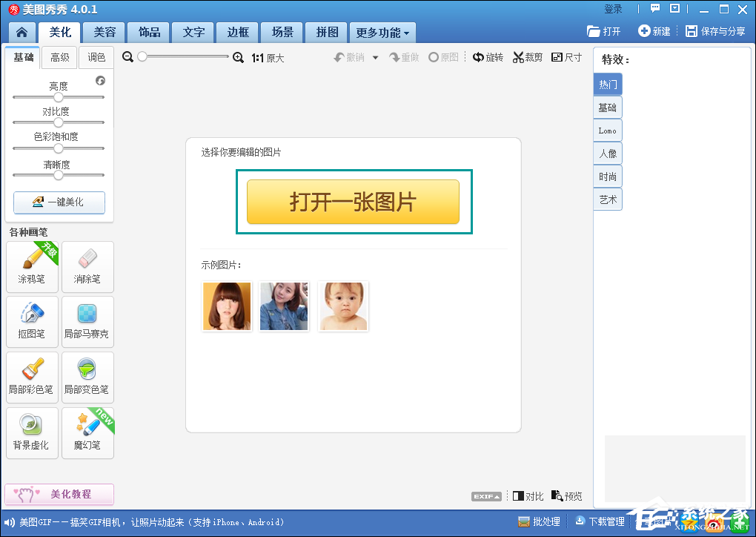This screenshot has width=756, height=537.
Task: Click the 对比度 contrast slider
Action: point(59,122)
